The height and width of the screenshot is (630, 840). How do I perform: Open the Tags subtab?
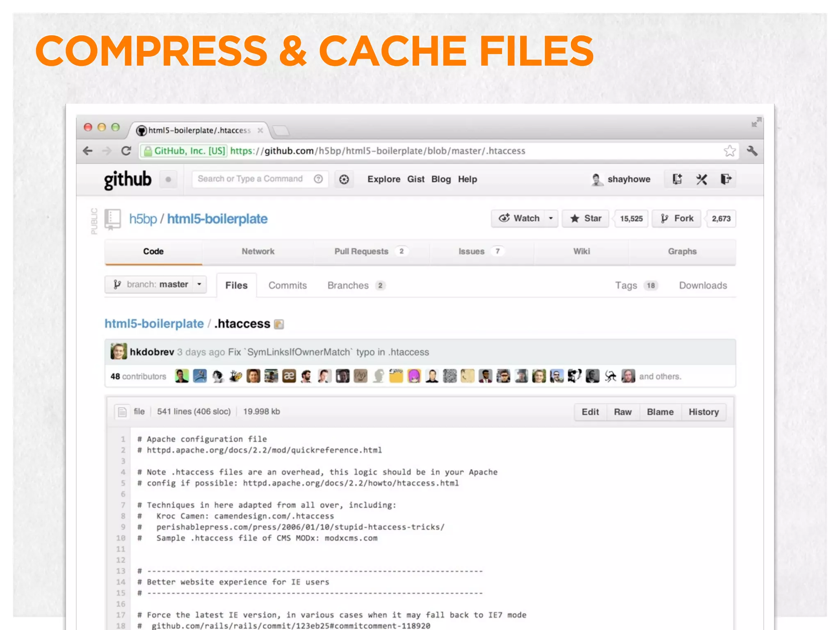pyautogui.click(x=636, y=285)
